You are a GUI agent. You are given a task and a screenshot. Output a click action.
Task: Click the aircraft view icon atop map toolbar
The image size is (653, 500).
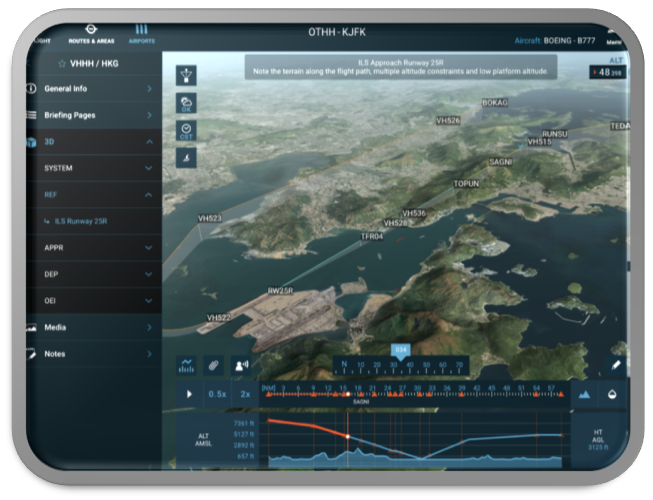point(186,76)
